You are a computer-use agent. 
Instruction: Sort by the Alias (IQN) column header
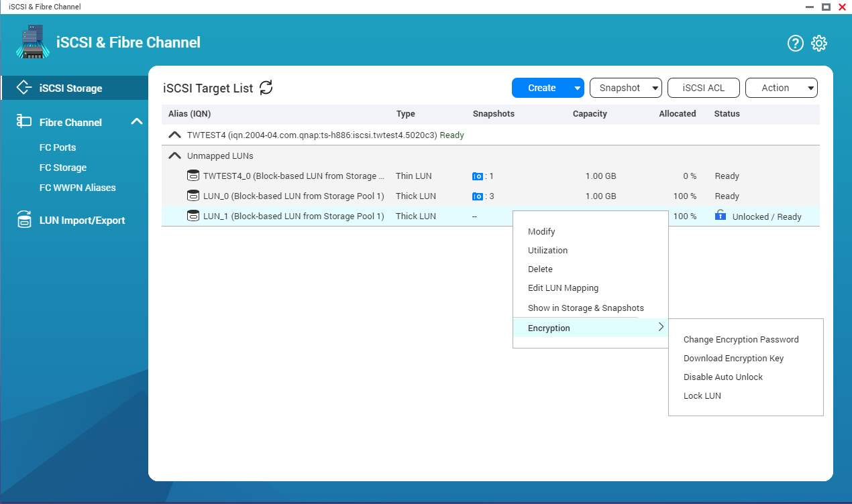[189, 114]
